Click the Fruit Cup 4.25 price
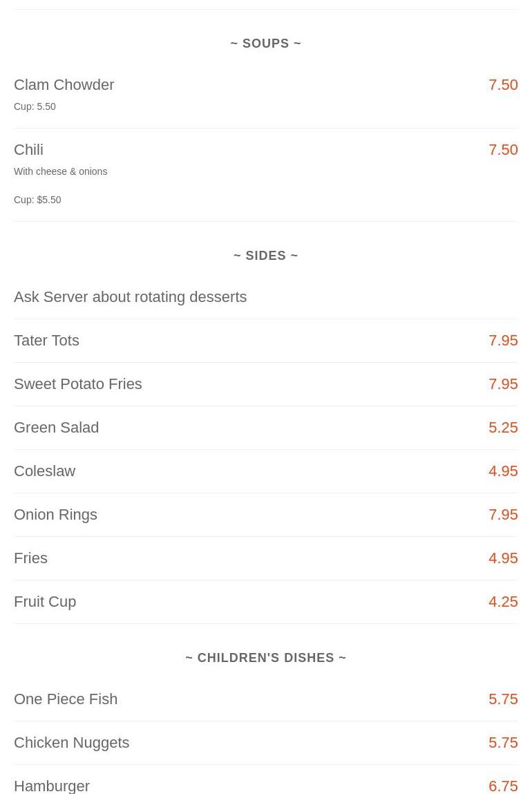532x794 pixels. coord(503,602)
